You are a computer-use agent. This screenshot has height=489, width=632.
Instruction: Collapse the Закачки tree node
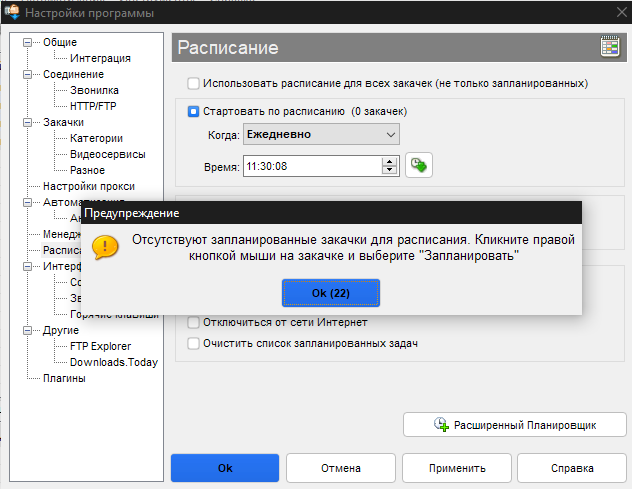point(27,122)
